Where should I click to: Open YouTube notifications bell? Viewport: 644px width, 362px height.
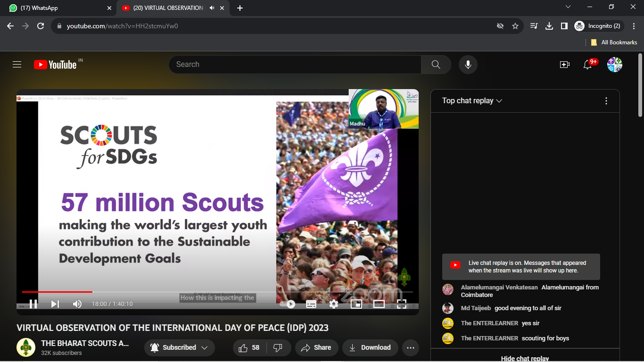[x=587, y=65]
